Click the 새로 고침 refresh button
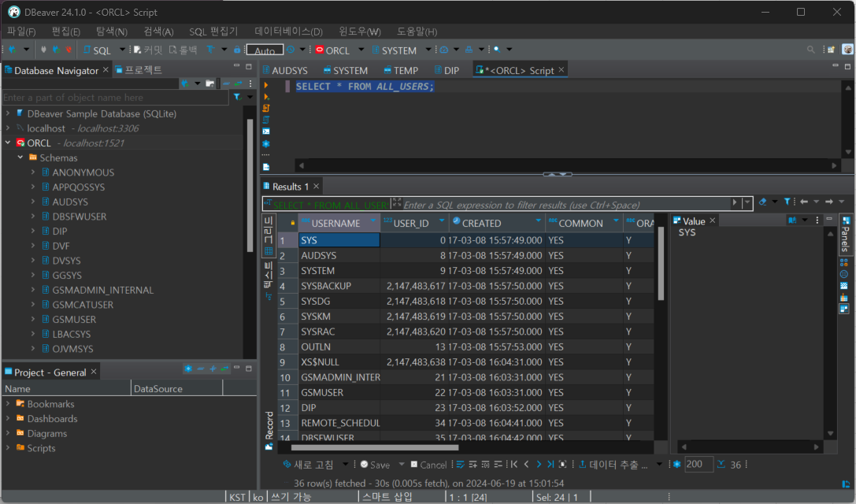Screen dimensions: 856x504 point(308,465)
